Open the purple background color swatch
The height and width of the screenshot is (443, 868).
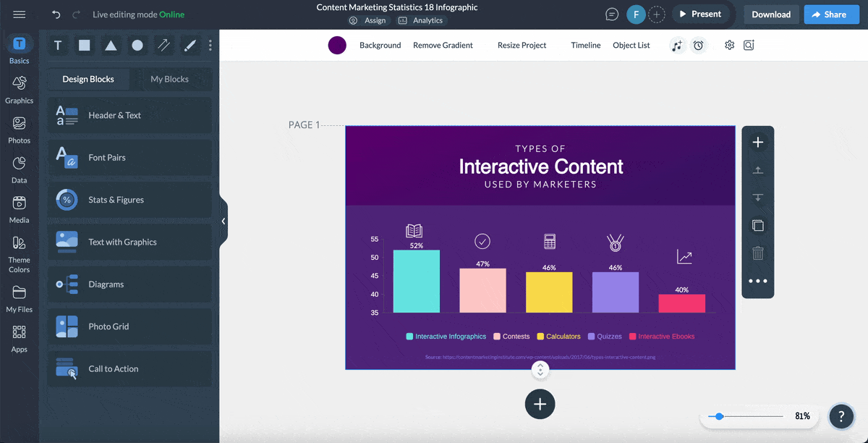click(x=336, y=45)
